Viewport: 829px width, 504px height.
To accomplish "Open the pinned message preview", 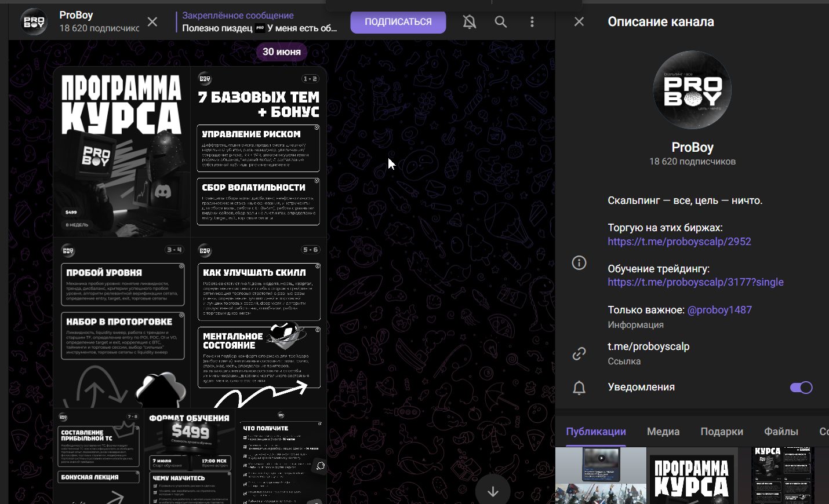I will click(x=259, y=22).
